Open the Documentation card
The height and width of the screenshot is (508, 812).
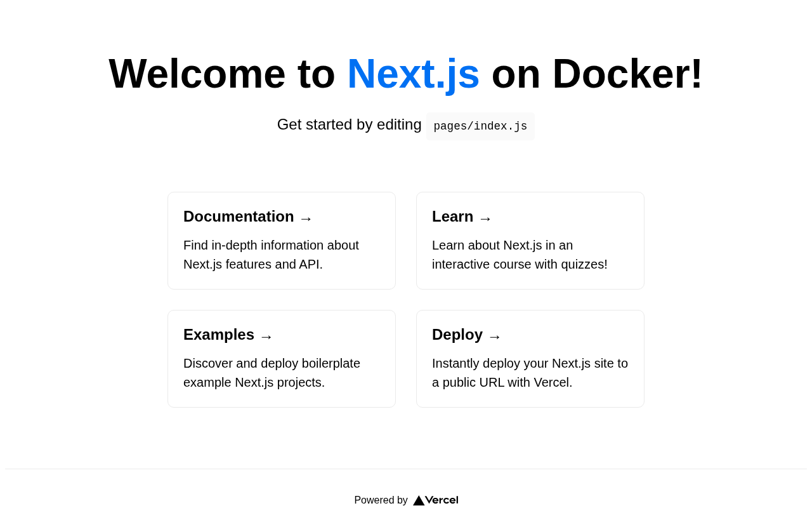[x=282, y=241]
